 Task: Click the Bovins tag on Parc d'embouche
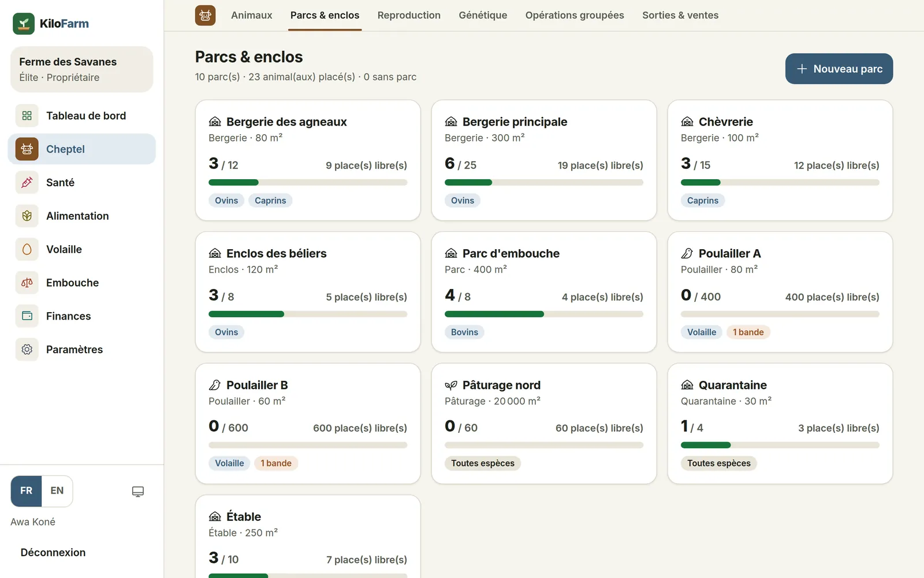[464, 332]
